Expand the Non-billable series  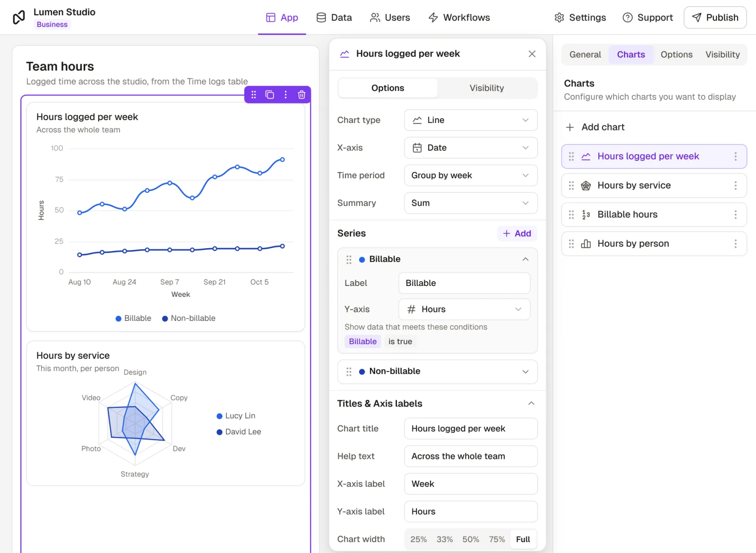tap(525, 372)
